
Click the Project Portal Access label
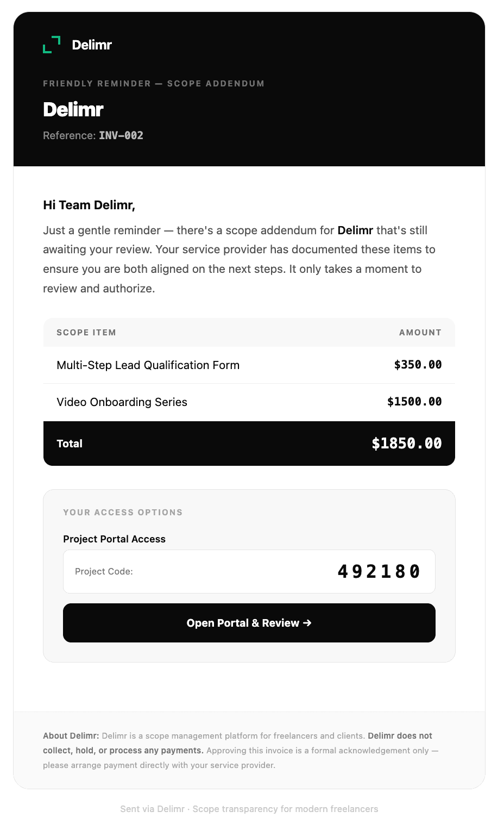click(114, 539)
